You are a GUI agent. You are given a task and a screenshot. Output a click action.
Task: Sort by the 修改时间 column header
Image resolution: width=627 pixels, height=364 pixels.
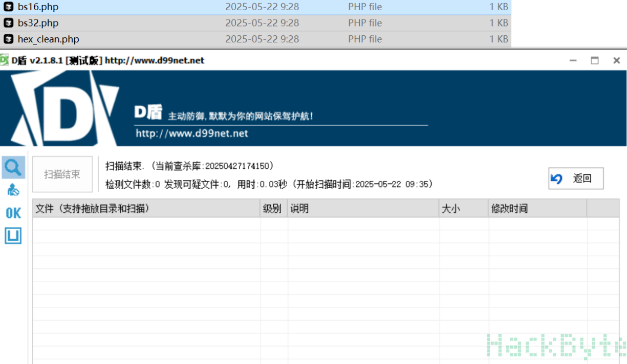[x=537, y=209]
